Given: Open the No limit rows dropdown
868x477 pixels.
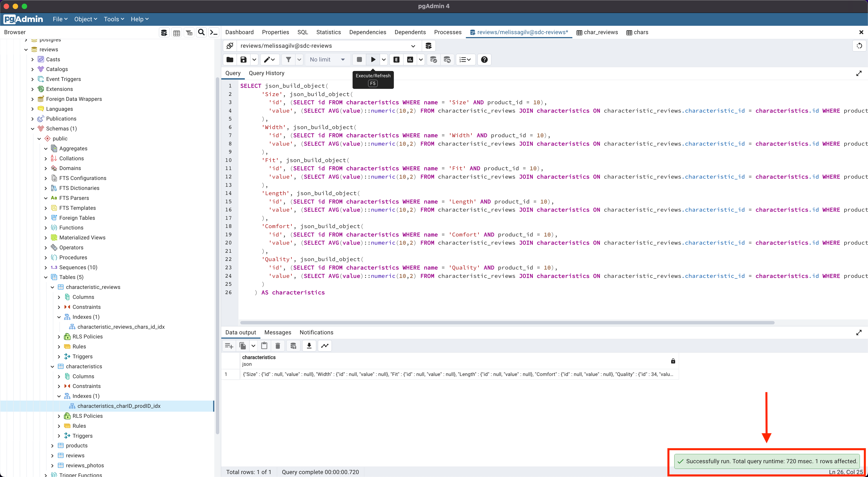Looking at the screenshot, I should click(327, 60).
